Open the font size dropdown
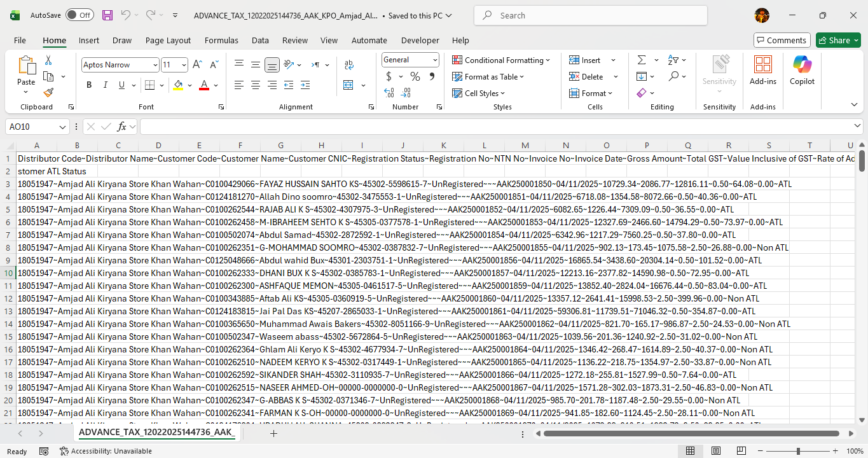This screenshot has width=868, height=458. coord(183,64)
